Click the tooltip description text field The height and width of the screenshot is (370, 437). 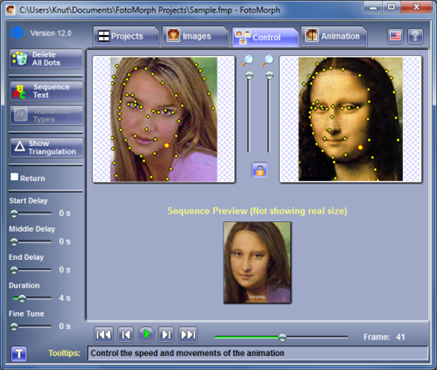(x=258, y=353)
